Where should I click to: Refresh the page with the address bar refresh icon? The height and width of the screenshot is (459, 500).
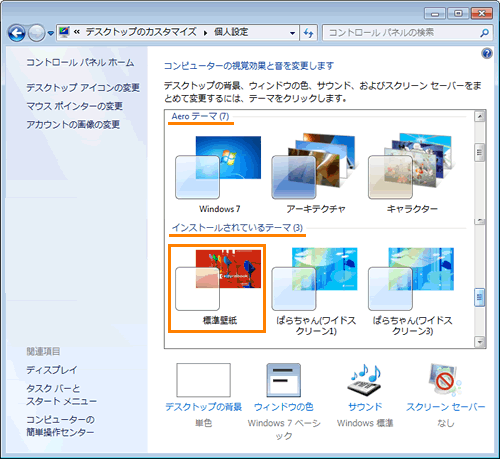click(309, 33)
